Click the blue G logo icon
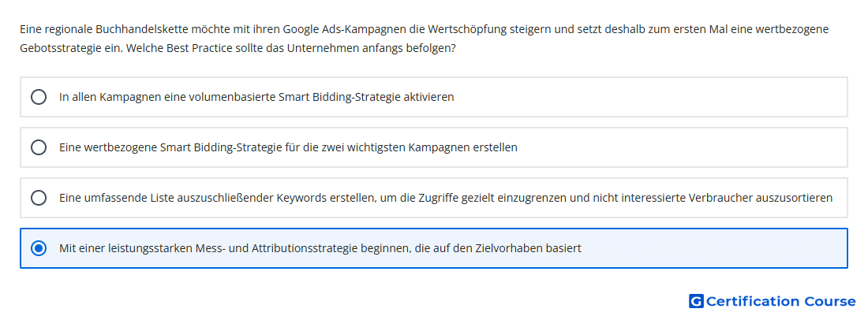This screenshot has width=868, height=316. point(696,301)
